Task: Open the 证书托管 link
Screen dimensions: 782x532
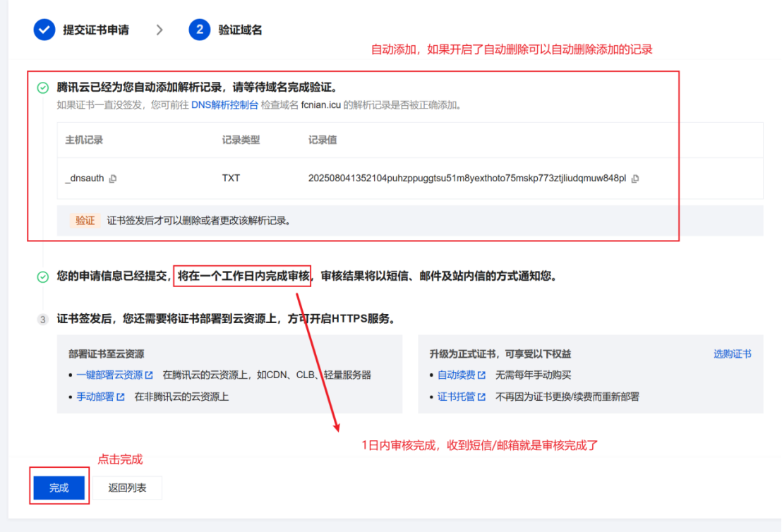Action: 457,397
